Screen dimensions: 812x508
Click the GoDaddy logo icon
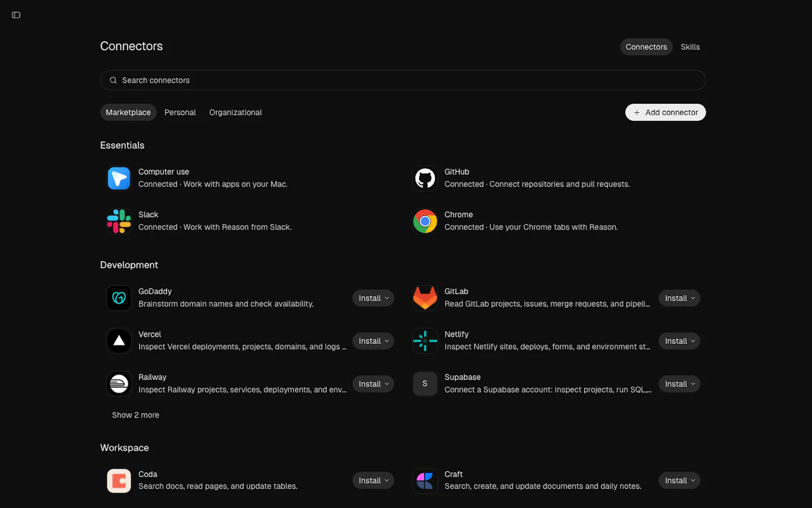[119, 298]
